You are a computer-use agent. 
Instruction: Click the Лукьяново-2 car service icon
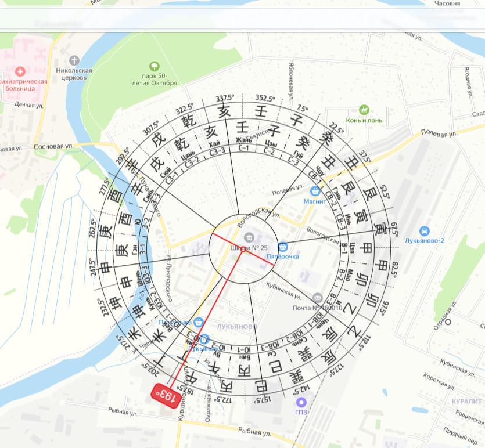(424, 231)
